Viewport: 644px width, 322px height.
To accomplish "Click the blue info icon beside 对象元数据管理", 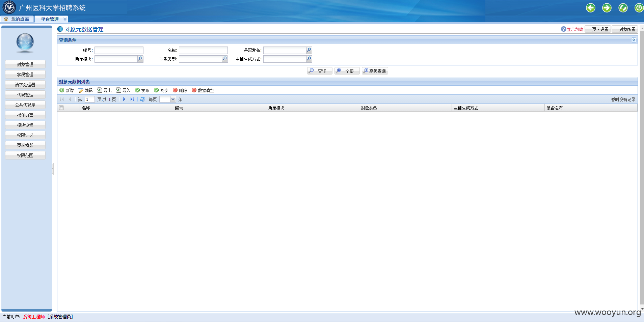I will click(60, 29).
